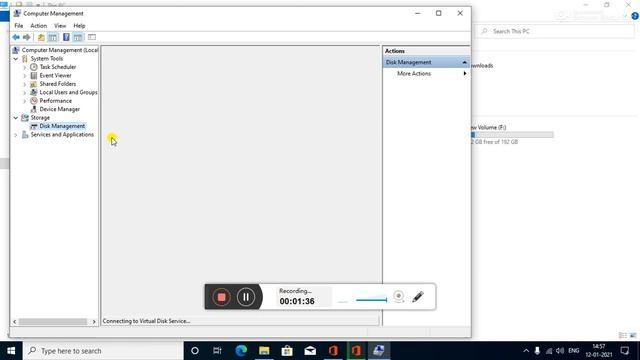640x360 pixels.
Task: Launch Microsoft Edge from taskbar
Action: (241, 351)
